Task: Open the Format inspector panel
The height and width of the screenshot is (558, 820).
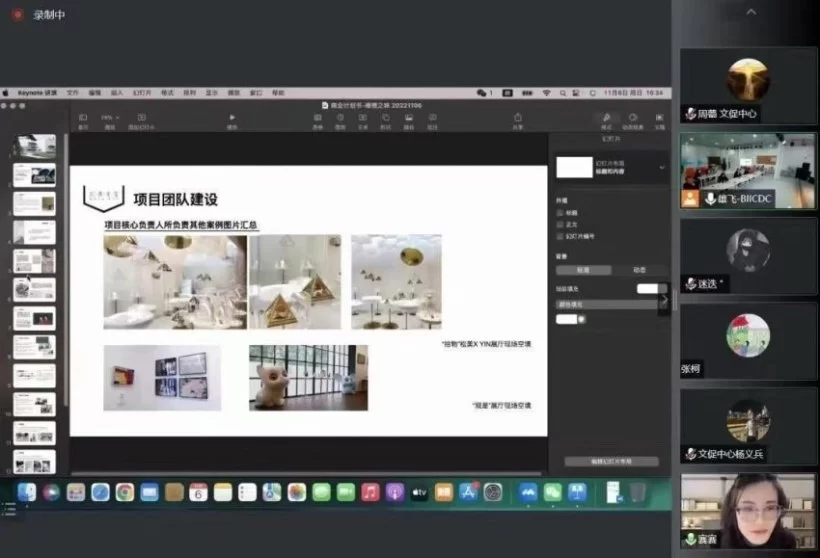Action: coord(605,118)
